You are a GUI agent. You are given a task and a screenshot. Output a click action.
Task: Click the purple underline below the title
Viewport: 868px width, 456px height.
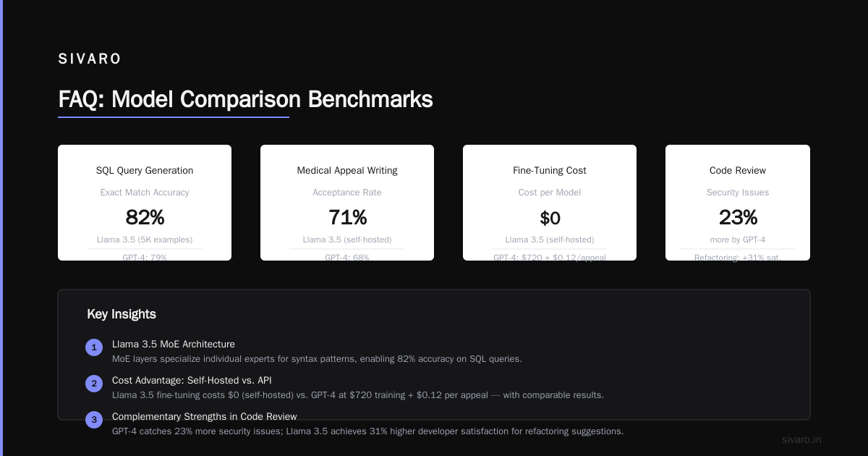tap(174, 117)
